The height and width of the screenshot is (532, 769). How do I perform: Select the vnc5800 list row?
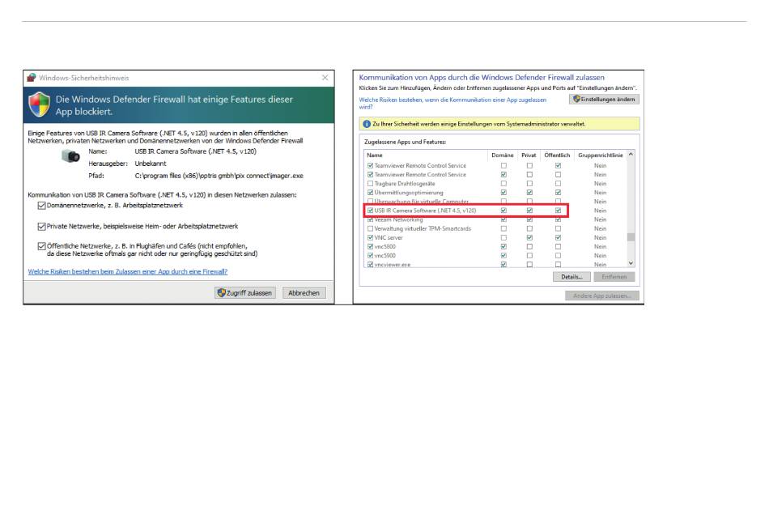495,246
